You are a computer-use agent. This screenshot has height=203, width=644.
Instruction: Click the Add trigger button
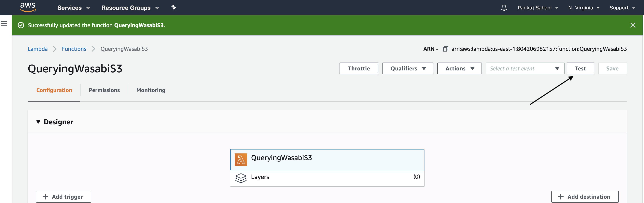click(63, 197)
